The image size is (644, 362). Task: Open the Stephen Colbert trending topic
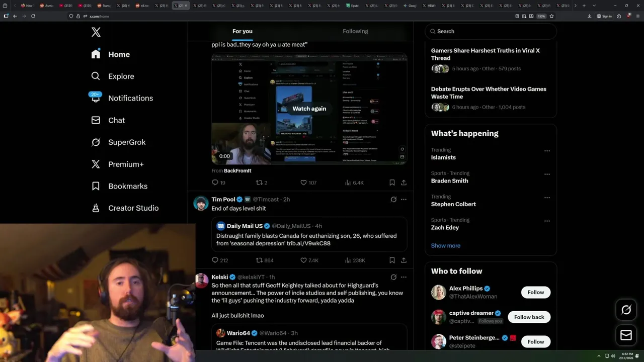point(453,204)
